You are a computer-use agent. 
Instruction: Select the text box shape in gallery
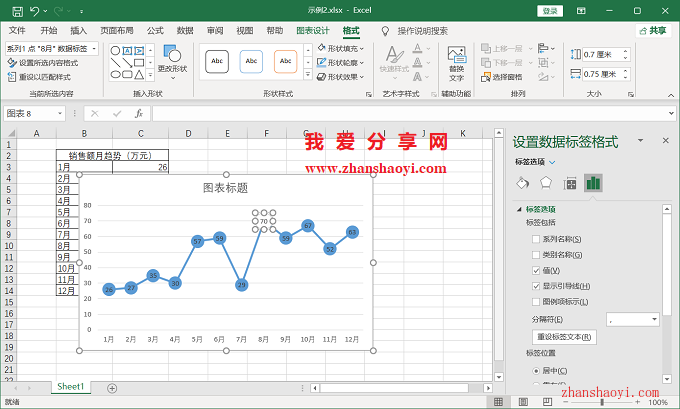click(127, 51)
